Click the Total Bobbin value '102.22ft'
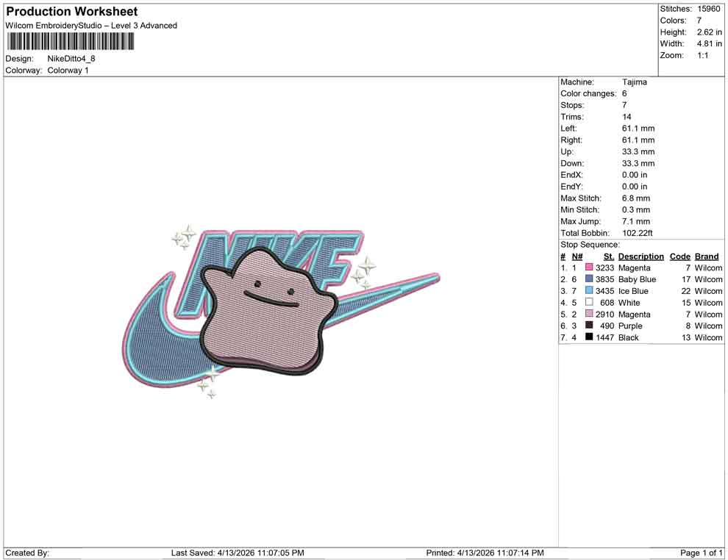 click(637, 233)
